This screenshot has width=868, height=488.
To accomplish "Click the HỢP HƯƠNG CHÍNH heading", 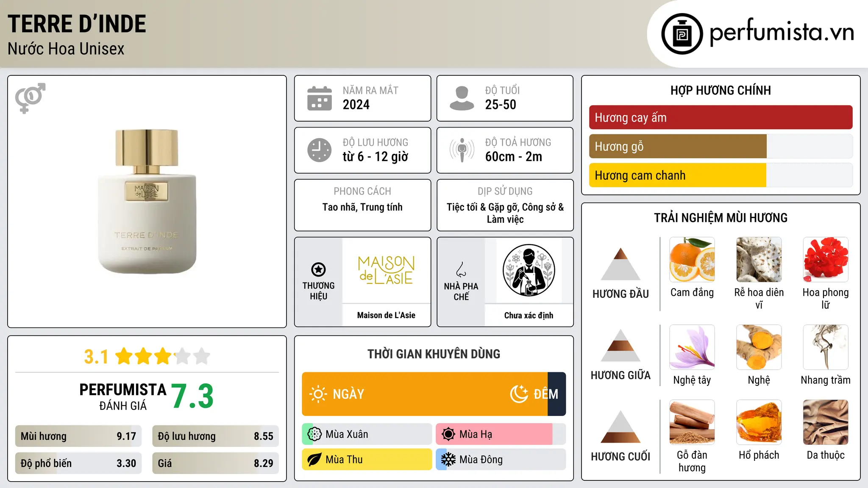I will point(721,90).
